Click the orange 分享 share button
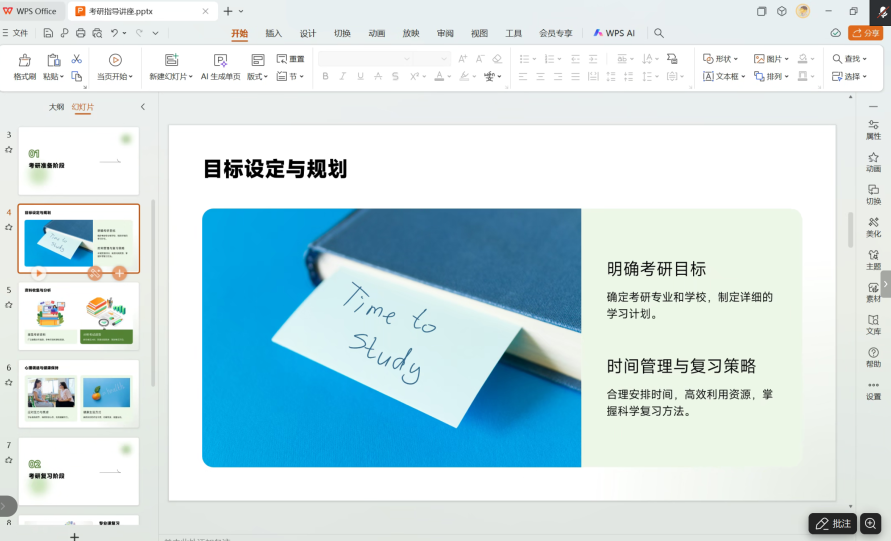 coord(866,33)
